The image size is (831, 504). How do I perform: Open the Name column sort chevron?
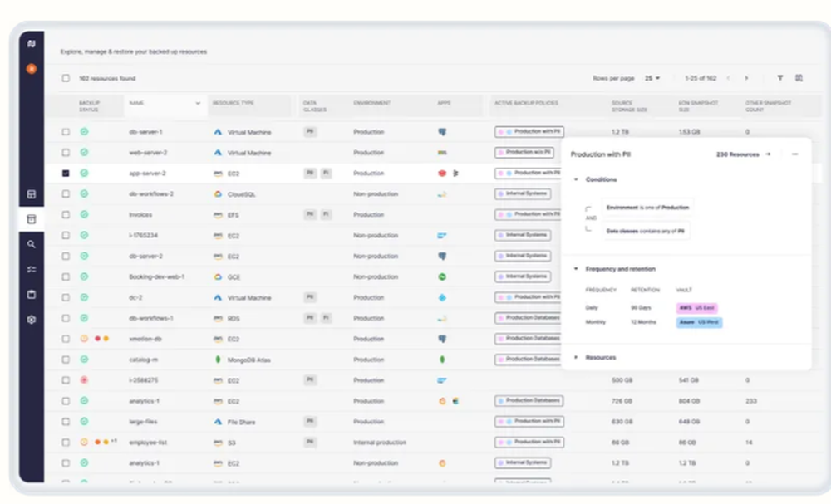[198, 103]
